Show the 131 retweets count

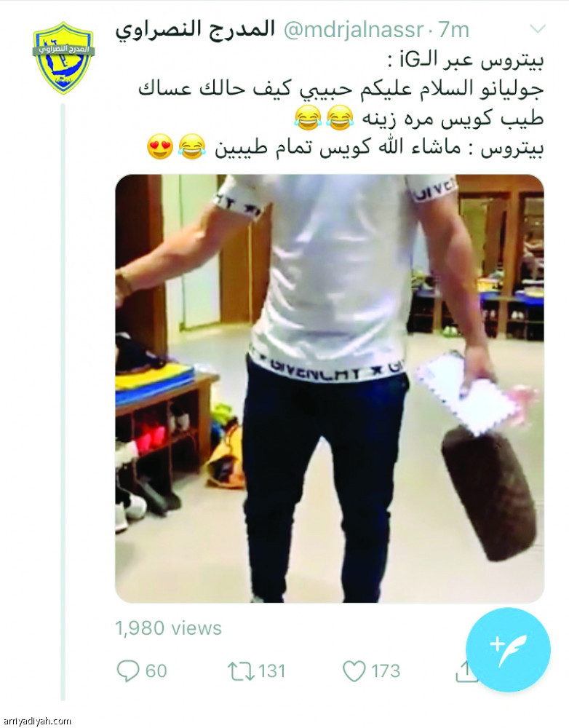click(272, 671)
